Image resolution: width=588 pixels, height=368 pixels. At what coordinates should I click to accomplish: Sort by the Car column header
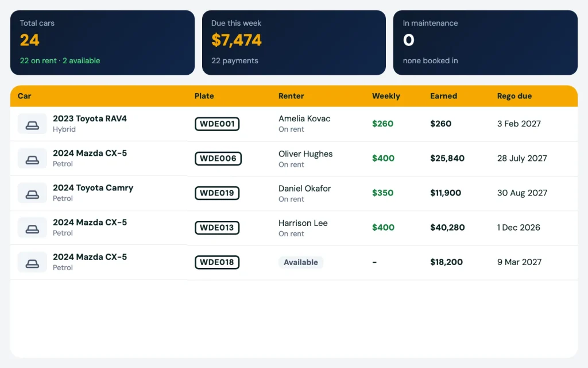tap(24, 96)
